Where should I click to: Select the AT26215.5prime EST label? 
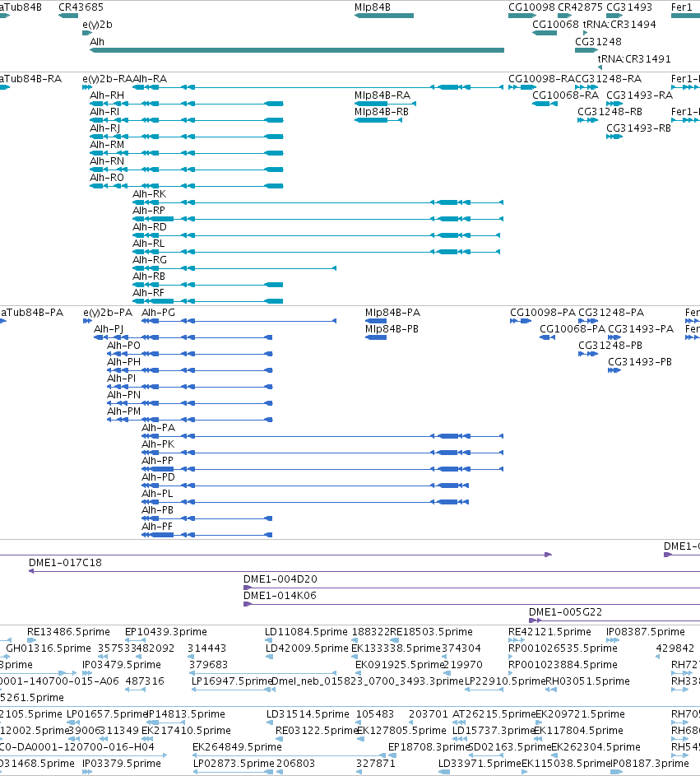tap(494, 713)
